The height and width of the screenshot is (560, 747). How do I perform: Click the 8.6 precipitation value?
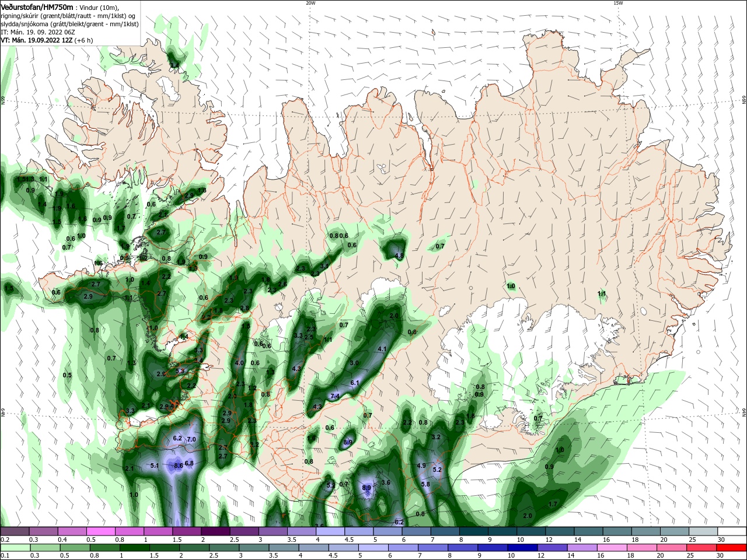click(x=179, y=466)
